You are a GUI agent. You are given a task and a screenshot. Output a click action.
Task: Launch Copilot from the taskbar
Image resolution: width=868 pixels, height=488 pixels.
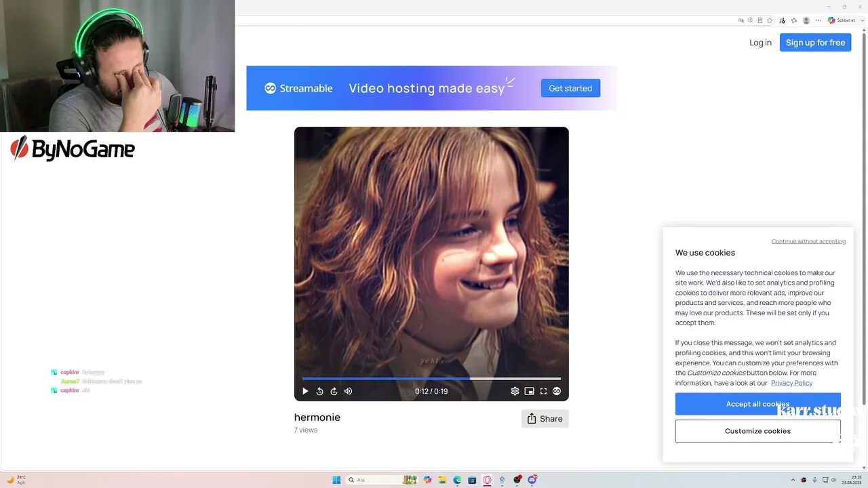427,480
